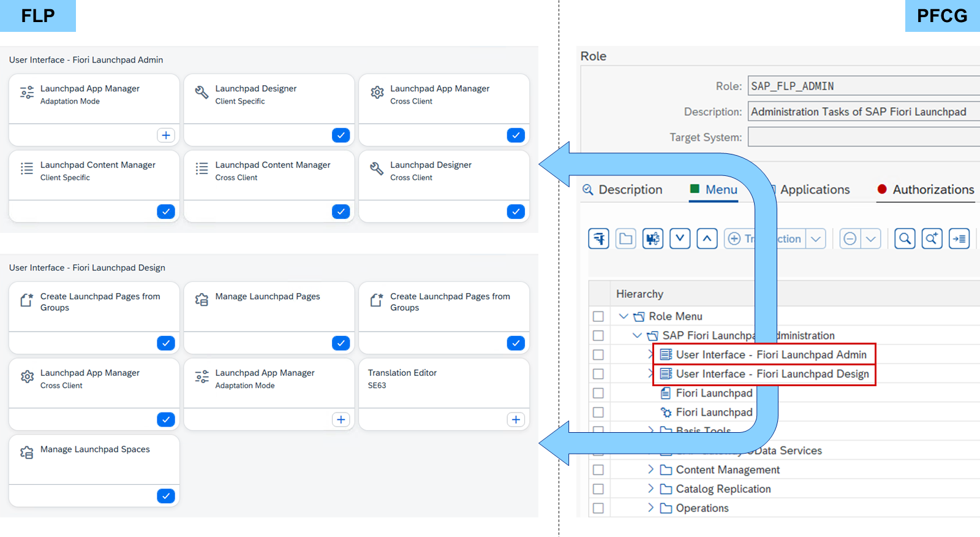Tick the Catalog Replication row checkbox
The width and height of the screenshot is (980, 537).
pyautogui.click(x=598, y=489)
